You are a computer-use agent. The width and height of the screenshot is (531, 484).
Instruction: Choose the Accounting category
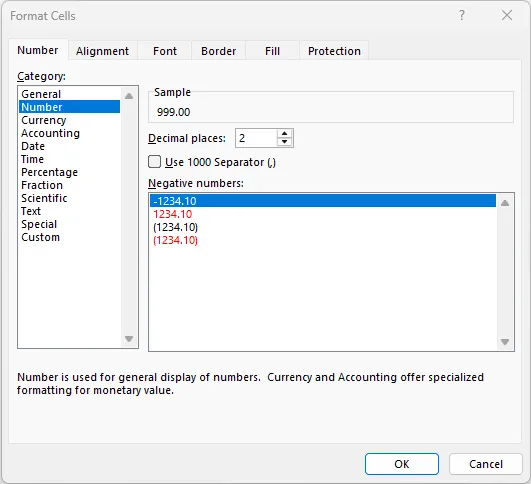point(69,133)
